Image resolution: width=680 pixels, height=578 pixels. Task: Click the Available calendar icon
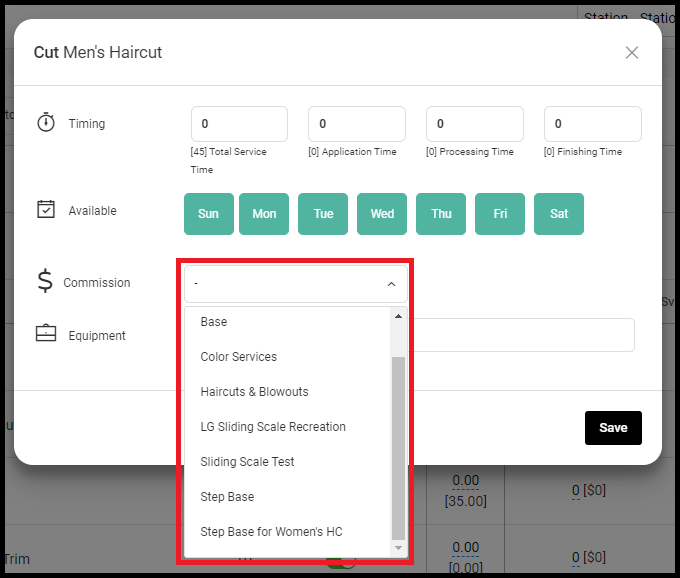pyautogui.click(x=46, y=209)
